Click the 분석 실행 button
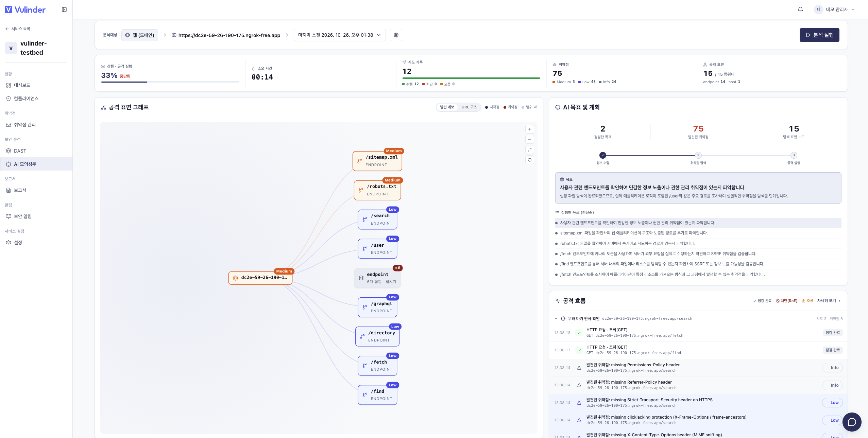The image size is (868, 438). tap(819, 35)
